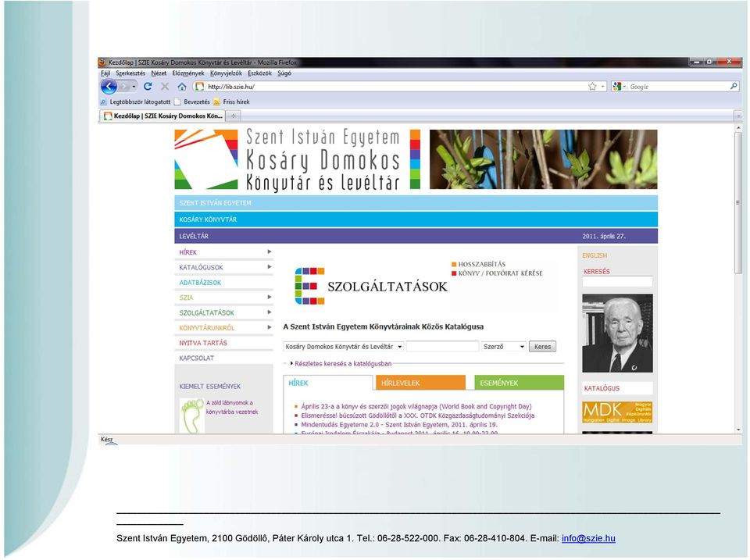Click the green footprint event image
Image resolution: width=750 pixels, height=560 pixels.
192,416
